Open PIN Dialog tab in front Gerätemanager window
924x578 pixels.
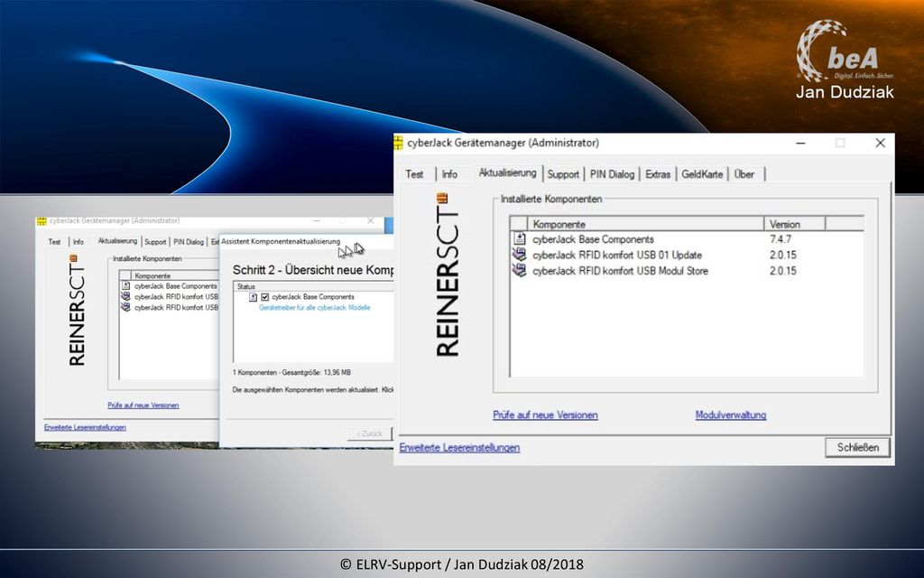click(x=612, y=174)
